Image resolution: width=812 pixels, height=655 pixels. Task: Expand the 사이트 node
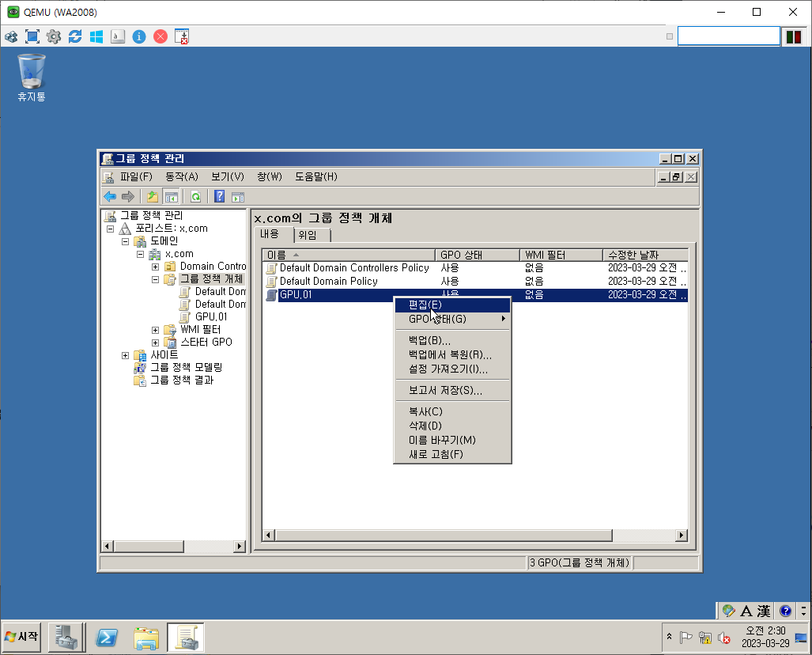coord(126,355)
